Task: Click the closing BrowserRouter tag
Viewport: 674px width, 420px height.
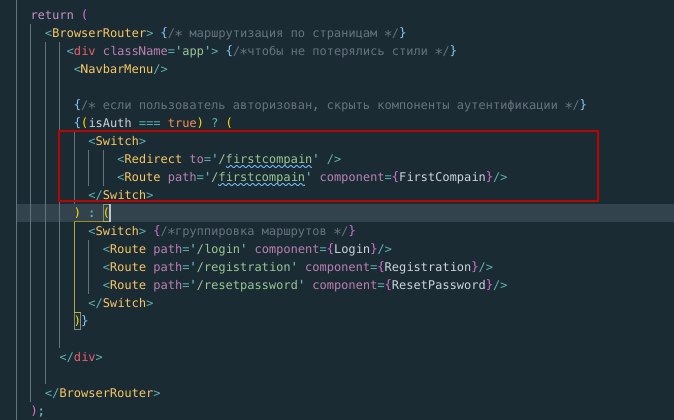Action: click(x=103, y=393)
